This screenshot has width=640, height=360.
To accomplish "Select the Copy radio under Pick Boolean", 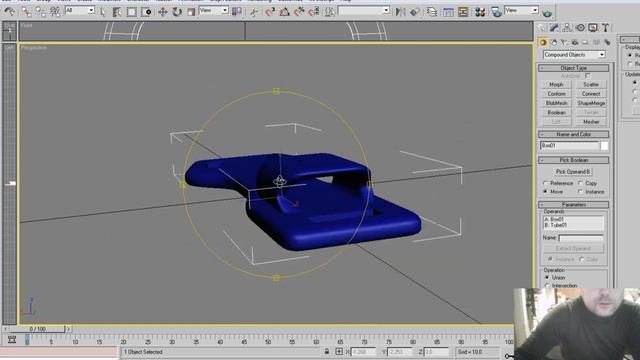I will 580,183.
